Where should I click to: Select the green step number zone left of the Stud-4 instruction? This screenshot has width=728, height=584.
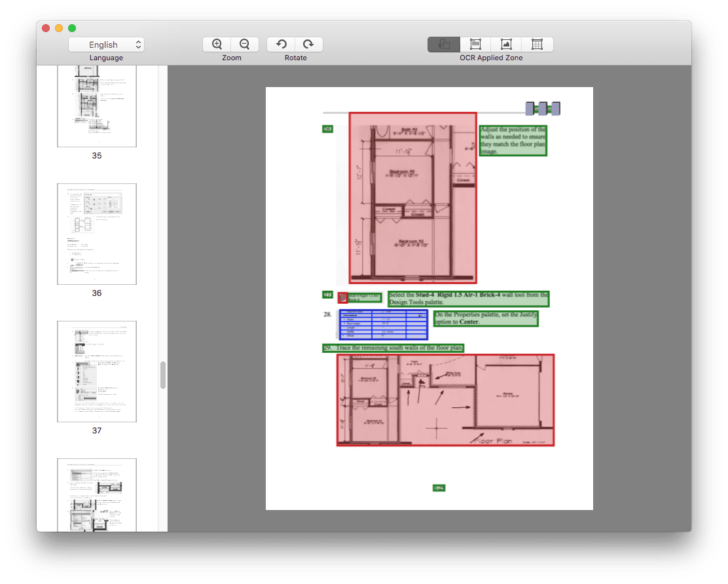pos(327,295)
